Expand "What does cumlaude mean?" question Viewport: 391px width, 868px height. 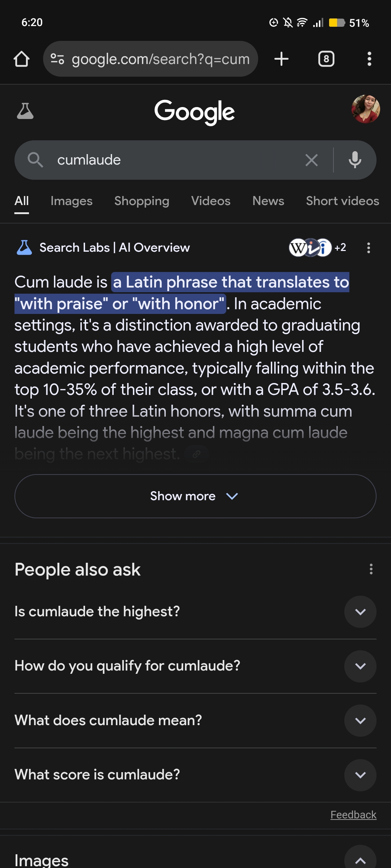coord(360,720)
